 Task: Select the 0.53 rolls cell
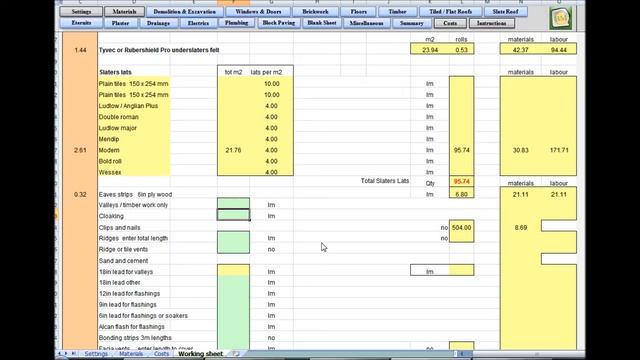(462, 50)
